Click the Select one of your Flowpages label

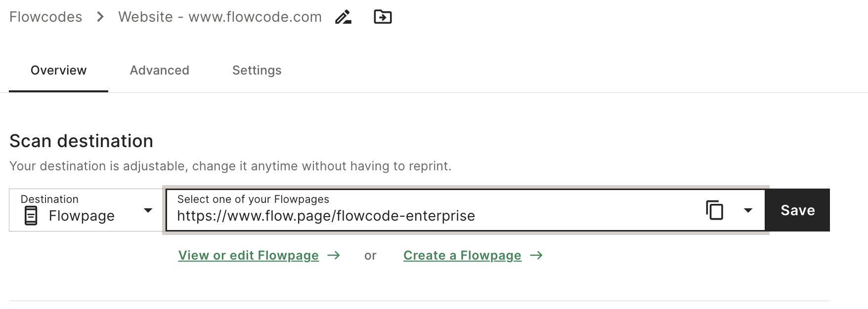[x=253, y=199]
